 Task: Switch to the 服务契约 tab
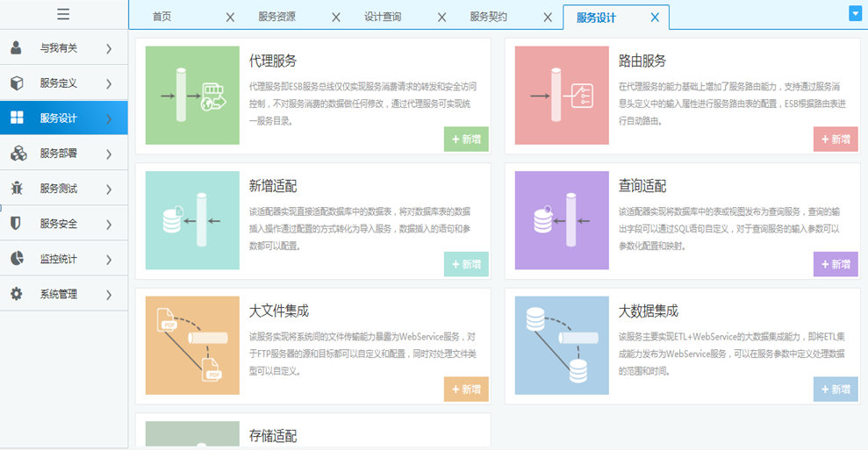pos(488,17)
